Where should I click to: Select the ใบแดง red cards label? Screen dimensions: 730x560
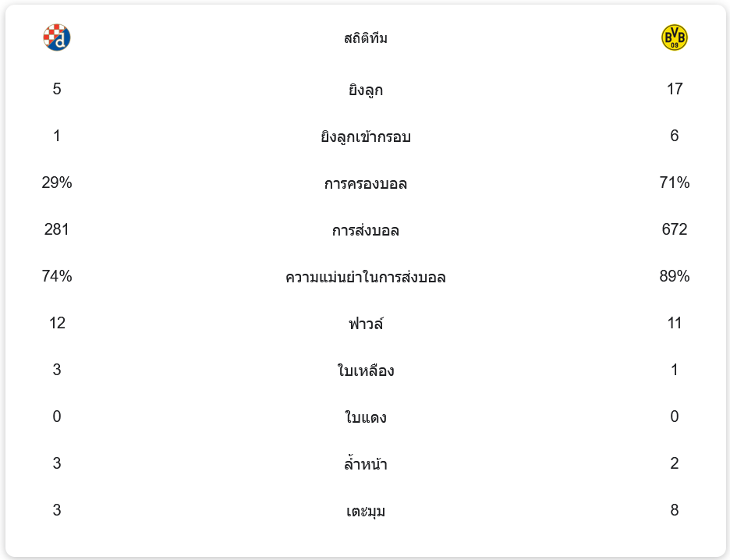[x=365, y=418]
